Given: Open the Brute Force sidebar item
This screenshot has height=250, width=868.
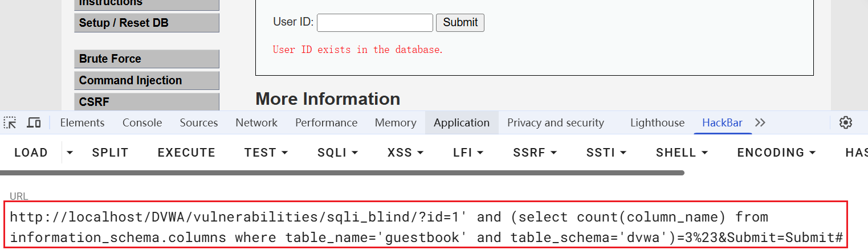Looking at the screenshot, I should [146, 59].
